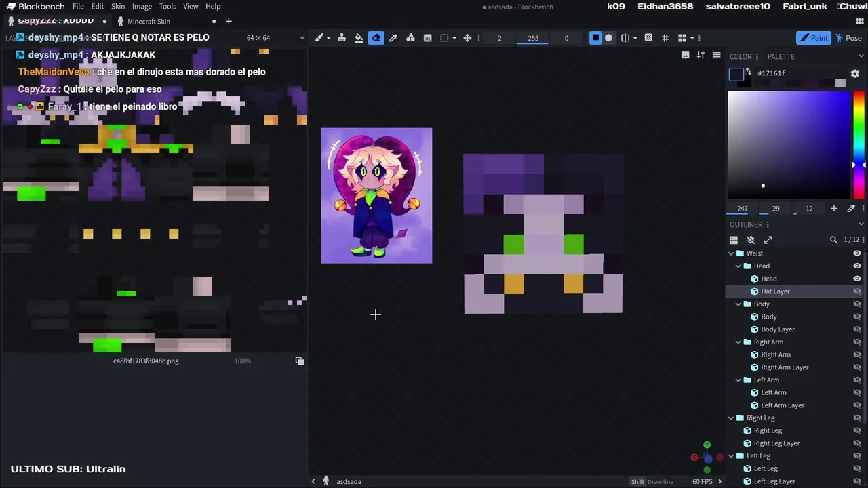Switch to Paint mode

coord(813,38)
